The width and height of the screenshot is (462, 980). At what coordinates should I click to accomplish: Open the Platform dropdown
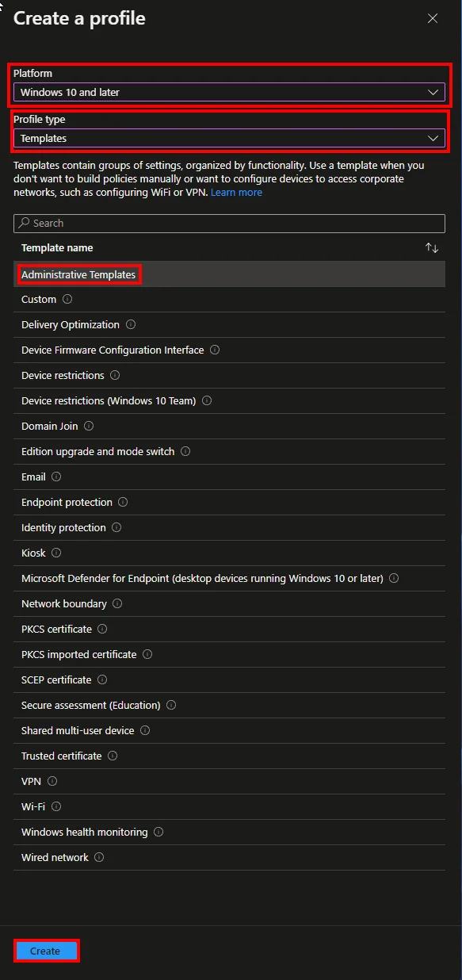tap(229, 92)
